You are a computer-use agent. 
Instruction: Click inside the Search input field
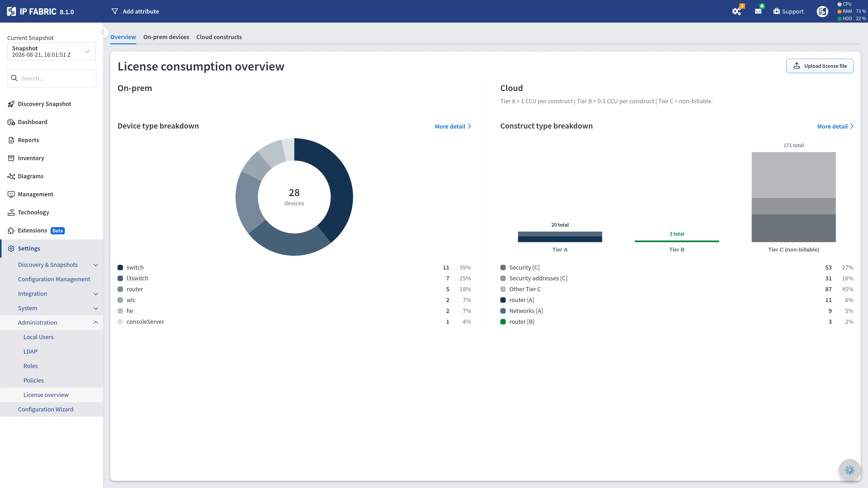[x=52, y=78]
